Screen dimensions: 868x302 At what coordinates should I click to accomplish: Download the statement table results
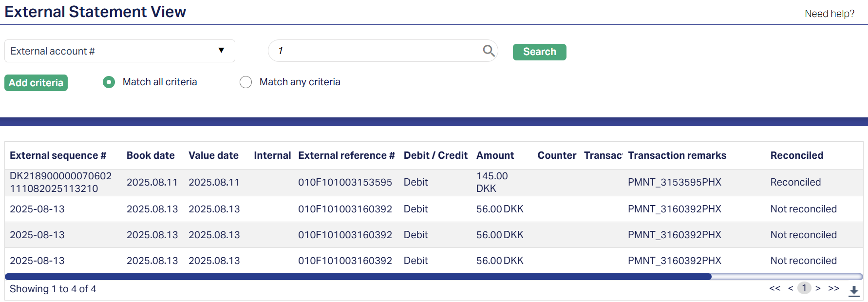853,291
